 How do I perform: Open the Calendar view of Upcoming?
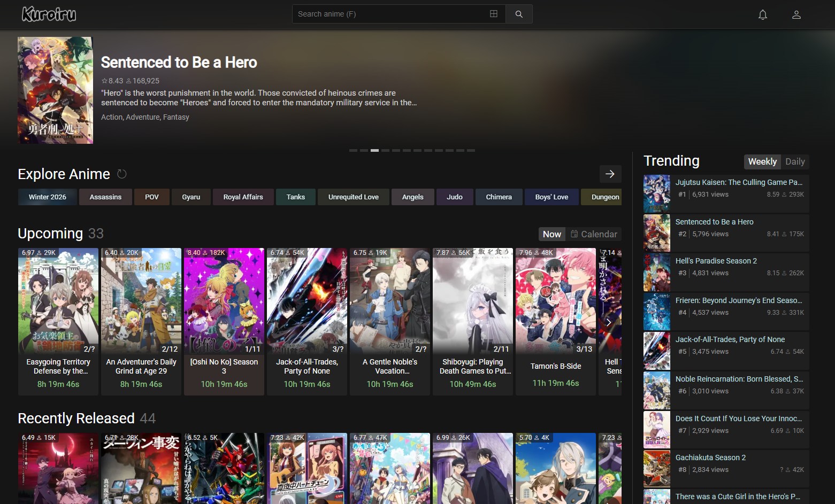[x=594, y=234]
